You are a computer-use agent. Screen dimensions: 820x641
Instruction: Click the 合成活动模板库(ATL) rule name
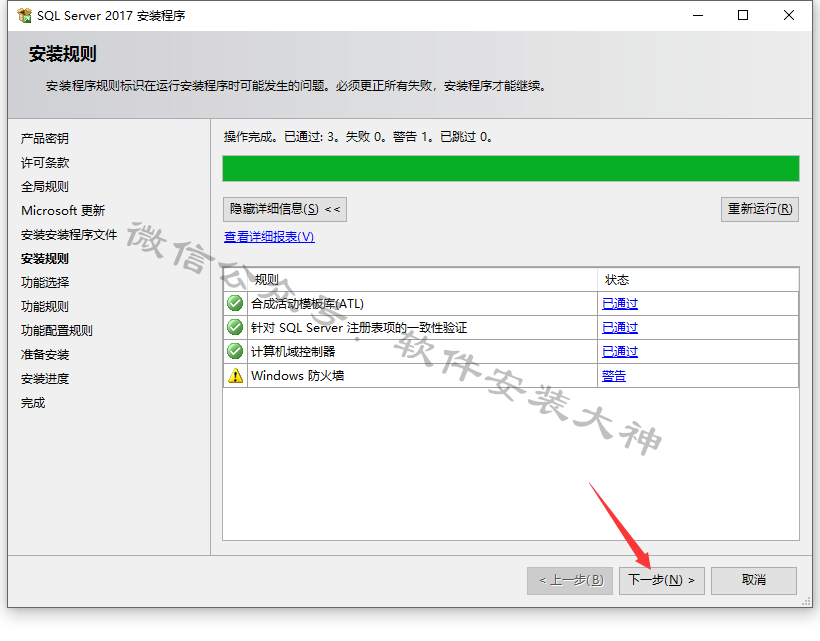pyautogui.click(x=308, y=304)
